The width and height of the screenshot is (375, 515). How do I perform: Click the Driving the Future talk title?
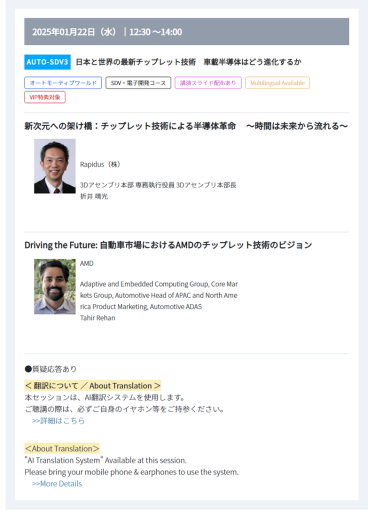point(168,245)
